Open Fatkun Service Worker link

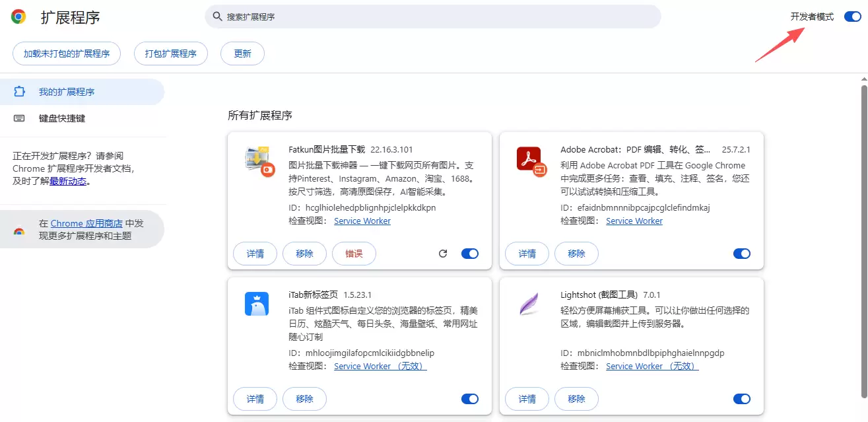(362, 221)
